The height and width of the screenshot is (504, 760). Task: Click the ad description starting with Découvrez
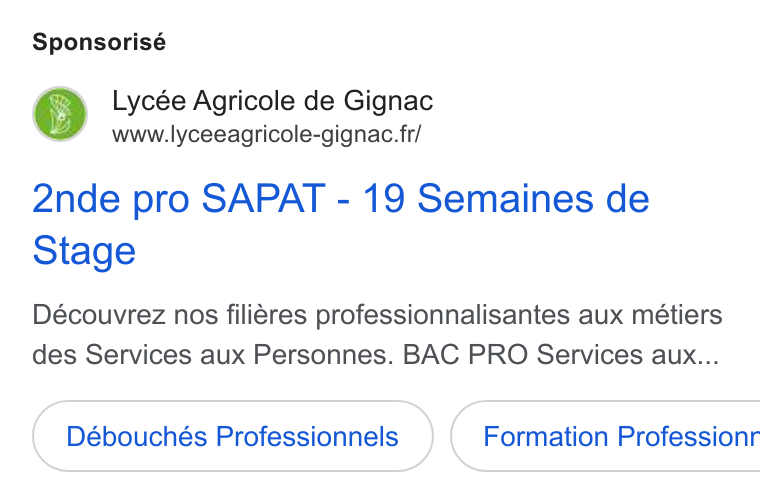377,334
